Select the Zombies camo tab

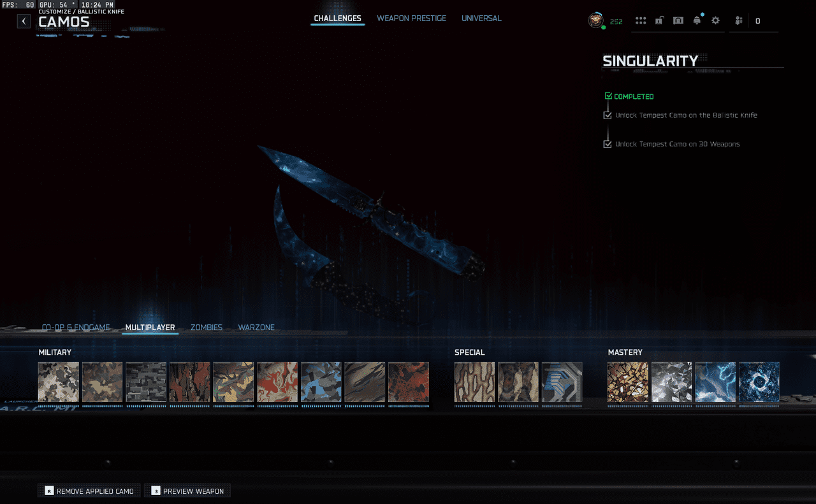pyautogui.click(x=207, y=328)
